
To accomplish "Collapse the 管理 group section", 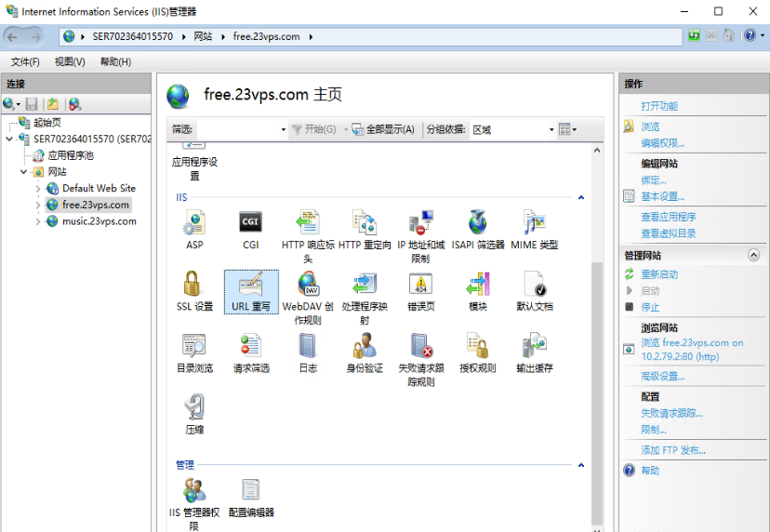I will pos(581,465).
